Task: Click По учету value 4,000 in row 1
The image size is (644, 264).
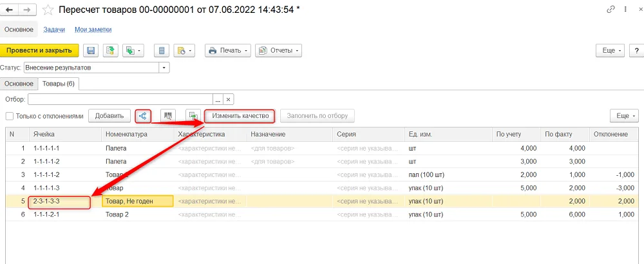Action: tap(529, 148)
